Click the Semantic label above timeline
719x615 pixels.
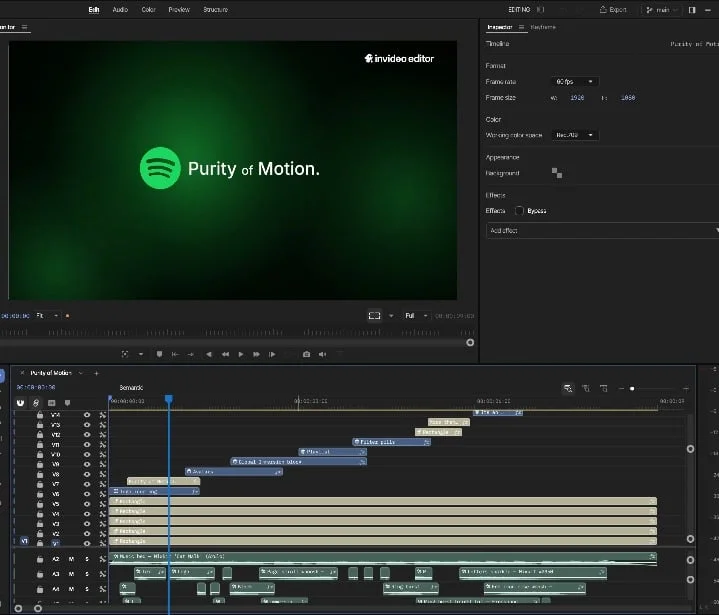pyautogui.click(x=131, y=388)
